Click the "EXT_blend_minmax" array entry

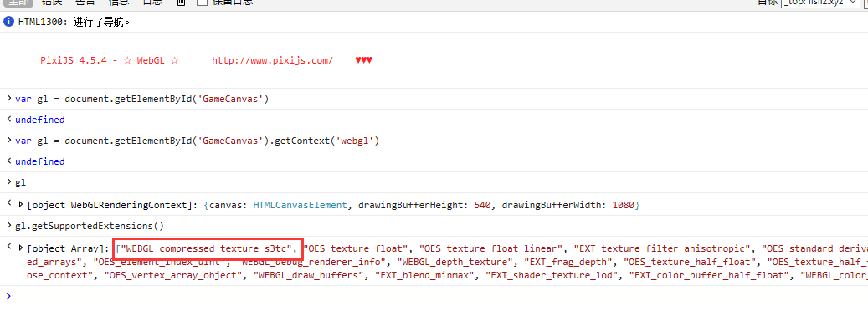tap(424, 275)
